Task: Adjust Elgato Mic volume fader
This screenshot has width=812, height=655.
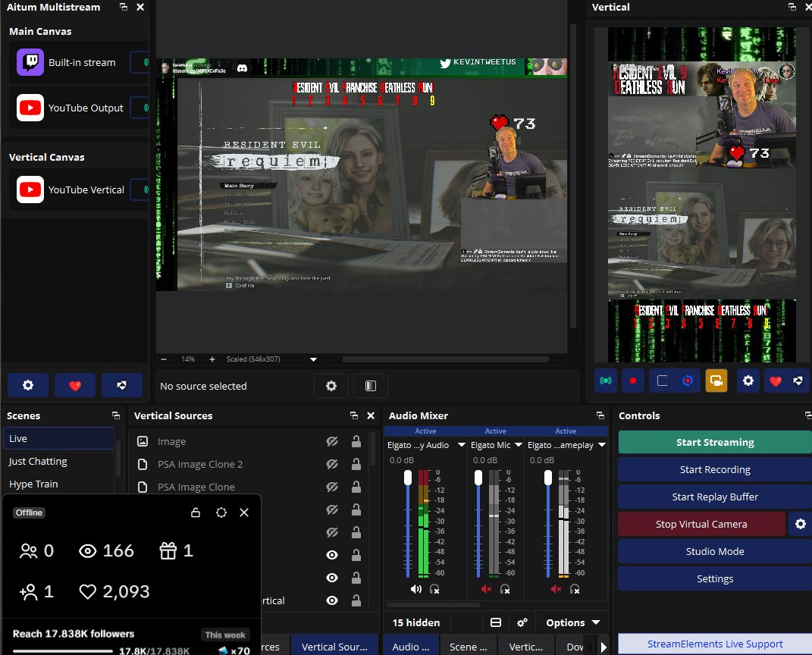Action: pyautogui.click(x=478, y=478)
